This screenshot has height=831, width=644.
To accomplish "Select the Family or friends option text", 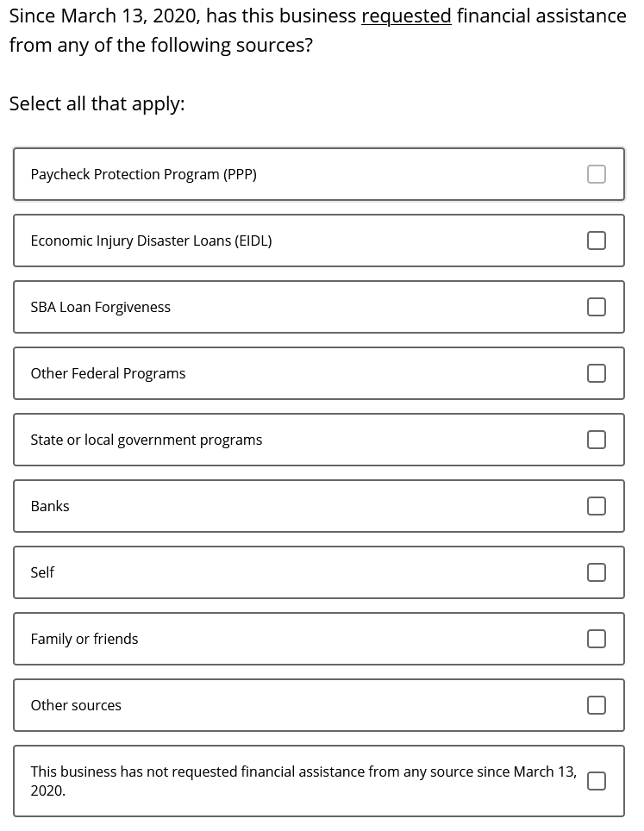I will (x=84, y=639).
